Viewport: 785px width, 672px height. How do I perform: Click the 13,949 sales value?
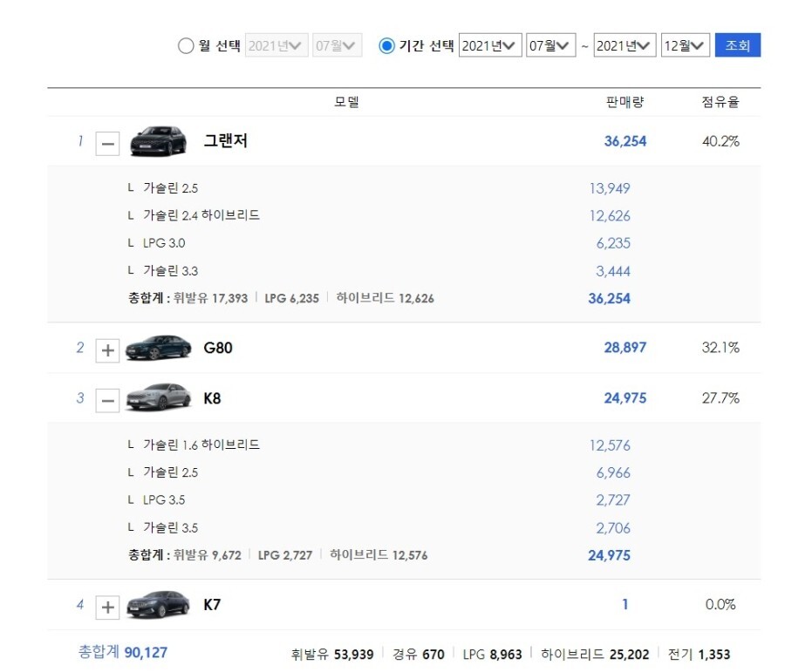click(610, 188)
